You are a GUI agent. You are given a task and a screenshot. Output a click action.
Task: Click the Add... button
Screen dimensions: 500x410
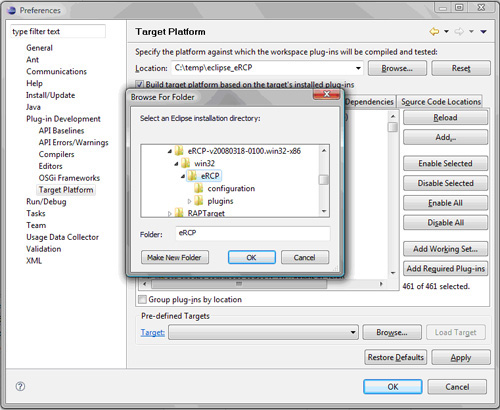coord(445,137)
